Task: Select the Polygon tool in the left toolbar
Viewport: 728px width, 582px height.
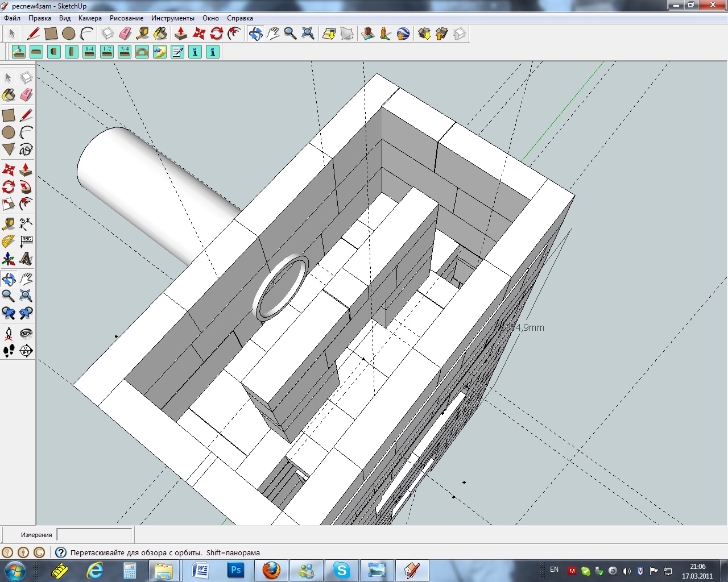Action: [x=9, y=149]
